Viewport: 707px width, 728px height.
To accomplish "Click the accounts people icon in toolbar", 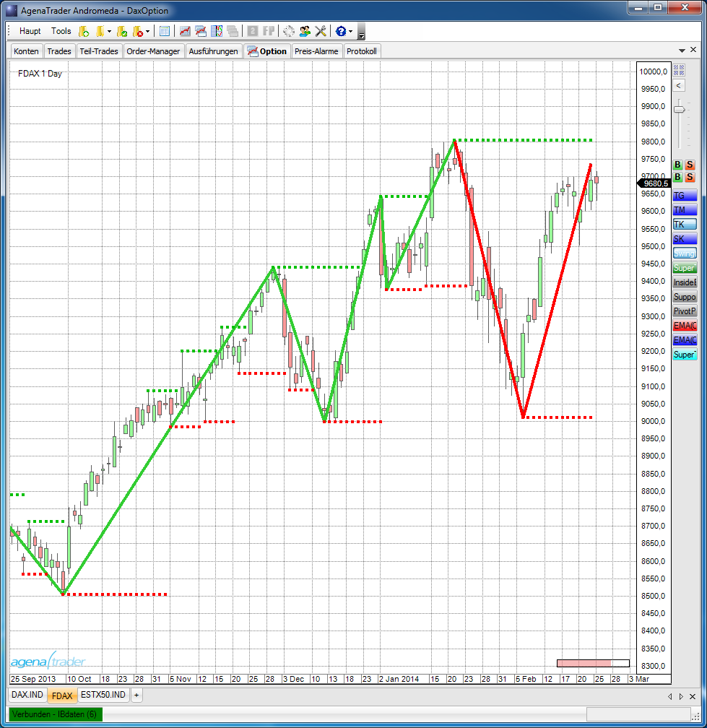I will (x=306, y=31).
